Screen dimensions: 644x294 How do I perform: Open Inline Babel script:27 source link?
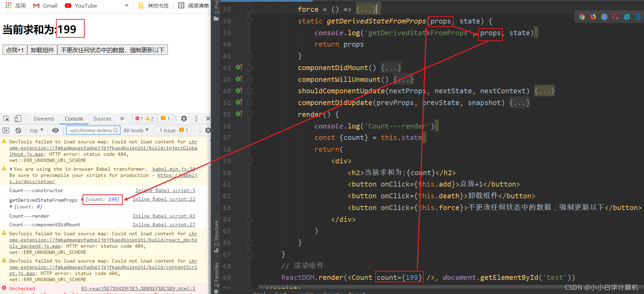coord(164,225)
